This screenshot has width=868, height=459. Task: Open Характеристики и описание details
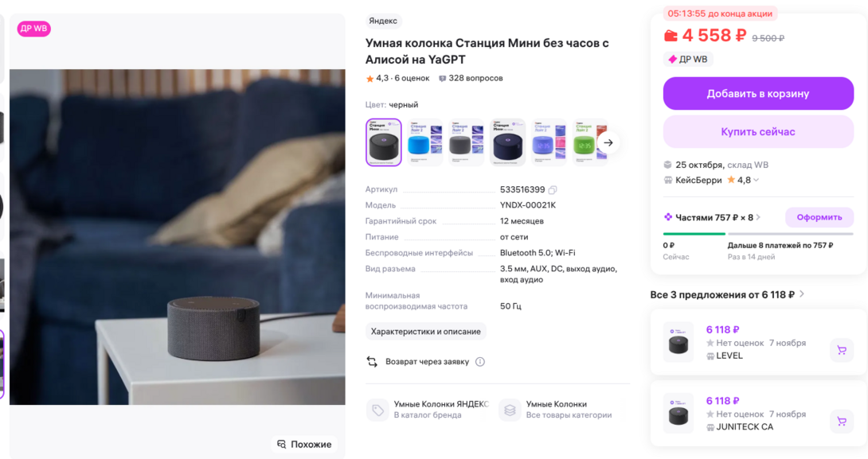[x=425, y=332]
